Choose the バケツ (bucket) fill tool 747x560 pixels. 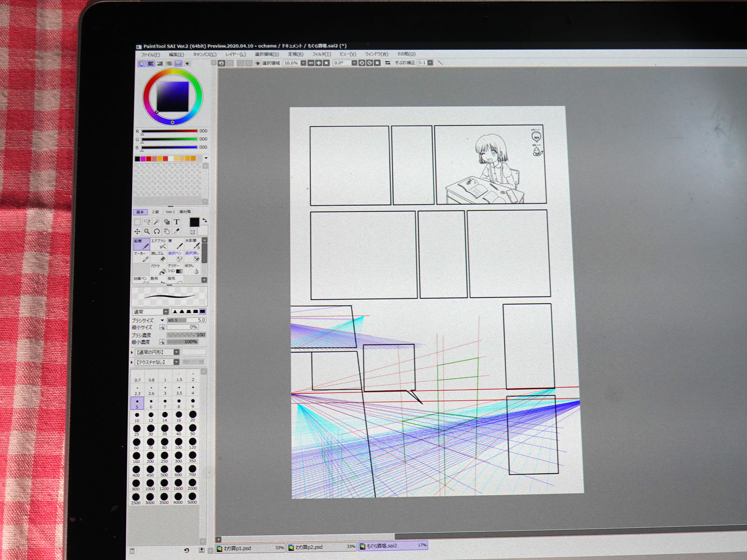pyautogui.click(x=158, y=269)
